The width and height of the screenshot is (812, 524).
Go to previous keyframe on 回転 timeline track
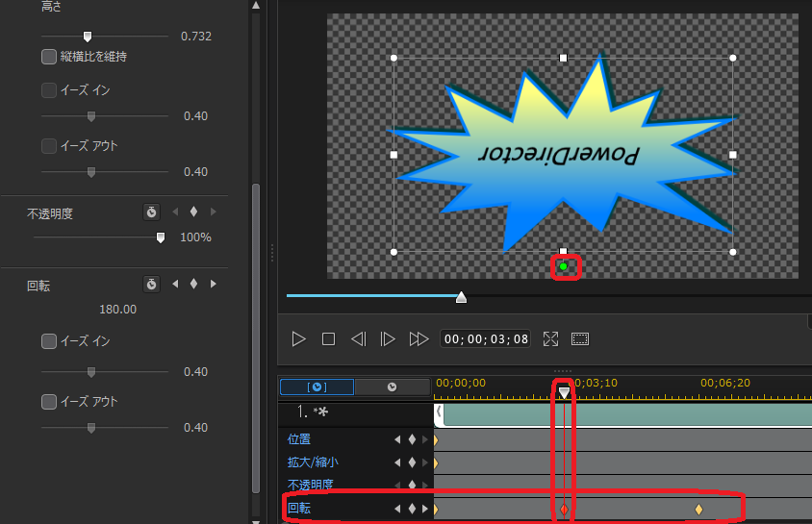(397, 509)
